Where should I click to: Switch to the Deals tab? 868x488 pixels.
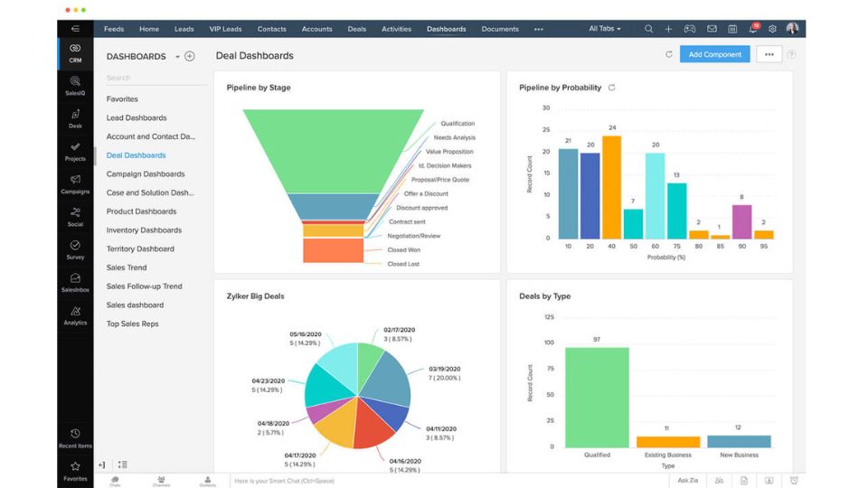tap(357, 29)
